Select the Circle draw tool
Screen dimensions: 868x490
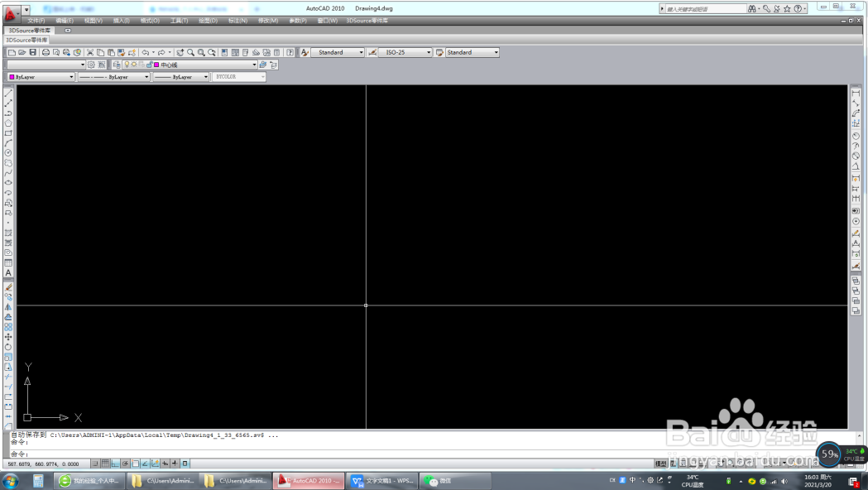(x=8, y=153)
